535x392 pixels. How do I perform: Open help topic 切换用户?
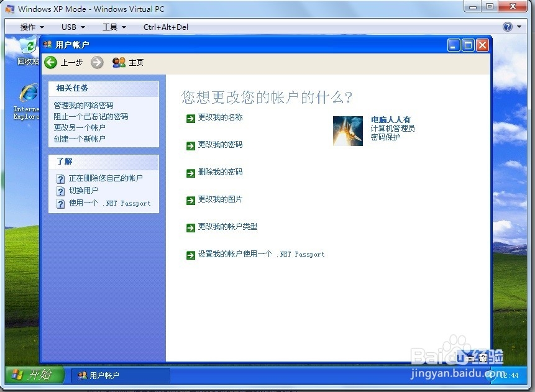[x=83, y=190]
